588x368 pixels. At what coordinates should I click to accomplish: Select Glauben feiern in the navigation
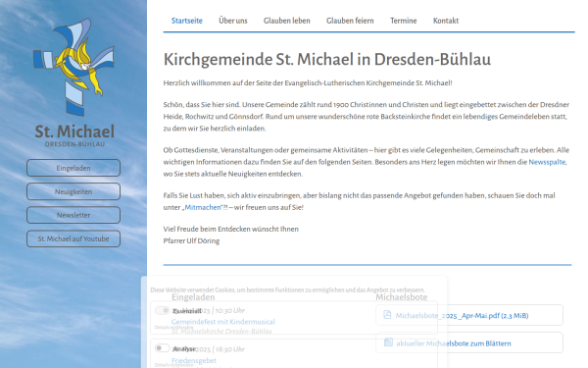pyautogui.click(x=350, y=21)
